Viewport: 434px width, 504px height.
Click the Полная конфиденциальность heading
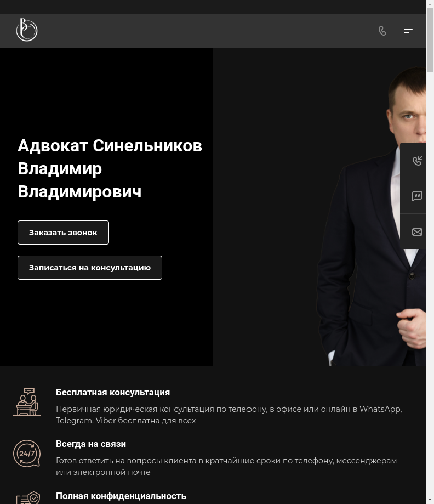point(121,496)
